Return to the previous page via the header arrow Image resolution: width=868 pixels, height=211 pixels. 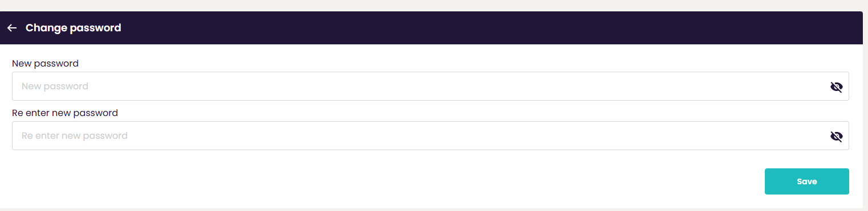pyautogui.click(x=12, y=28)
